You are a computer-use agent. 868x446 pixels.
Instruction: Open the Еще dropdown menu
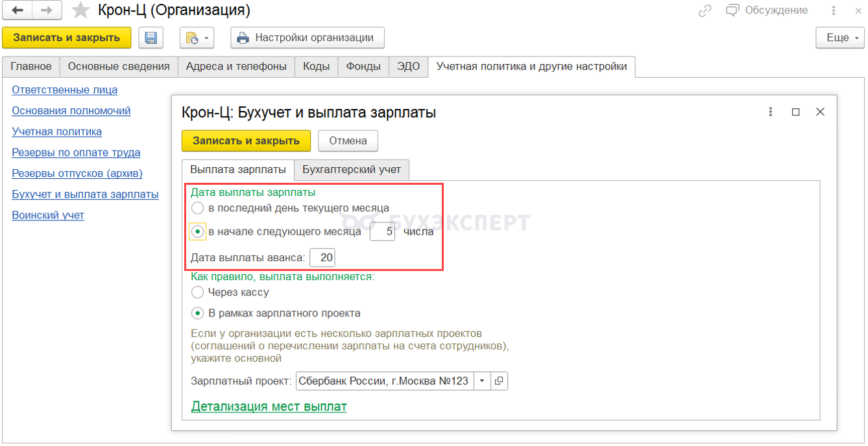click(x=839, y=38)
